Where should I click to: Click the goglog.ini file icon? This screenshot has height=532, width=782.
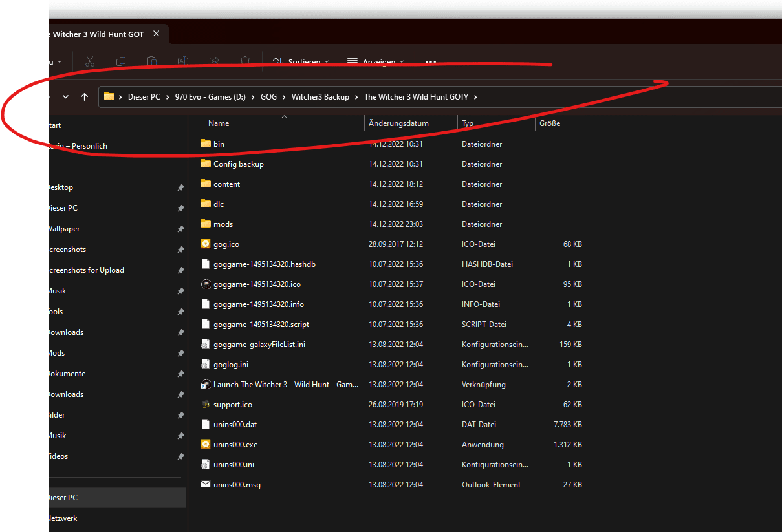point(206,364)
